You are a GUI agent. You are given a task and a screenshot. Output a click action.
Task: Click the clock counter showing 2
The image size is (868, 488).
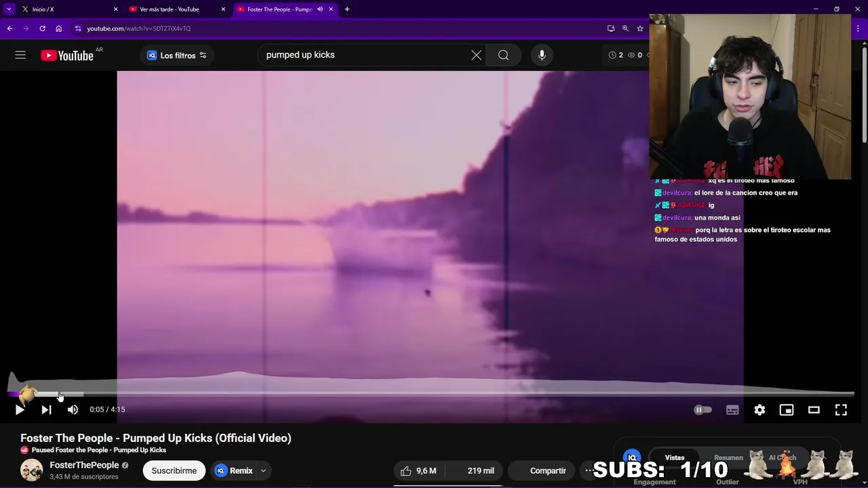click(x=616, y=55)
